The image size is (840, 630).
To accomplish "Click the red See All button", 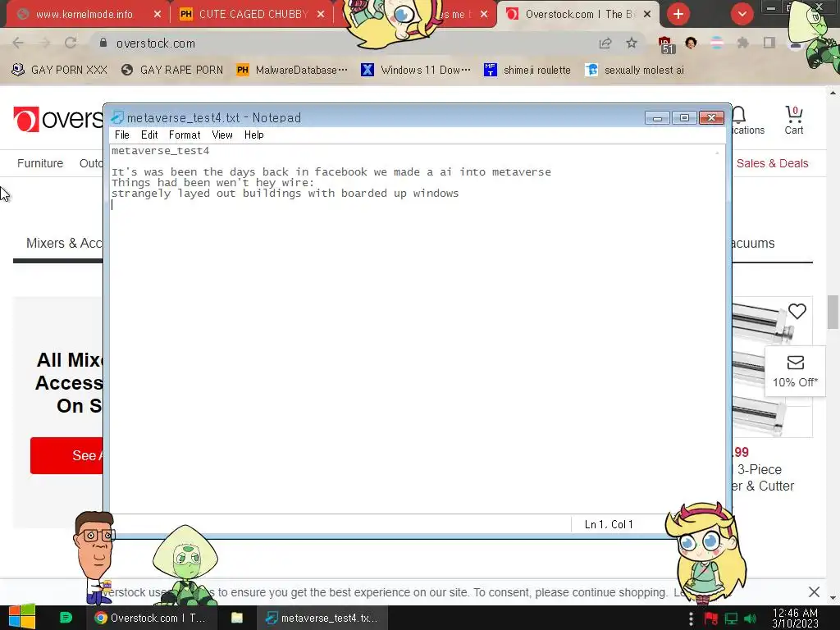I will point(66,455).
